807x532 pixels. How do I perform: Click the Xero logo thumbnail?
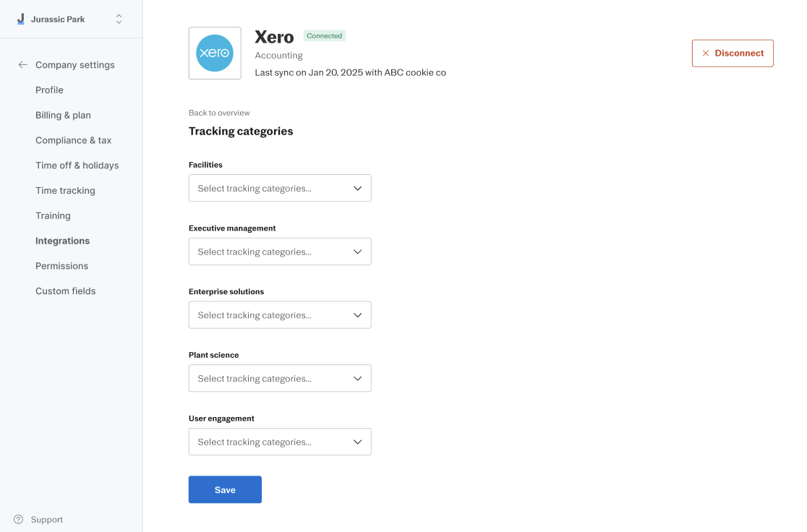point(215,53)
